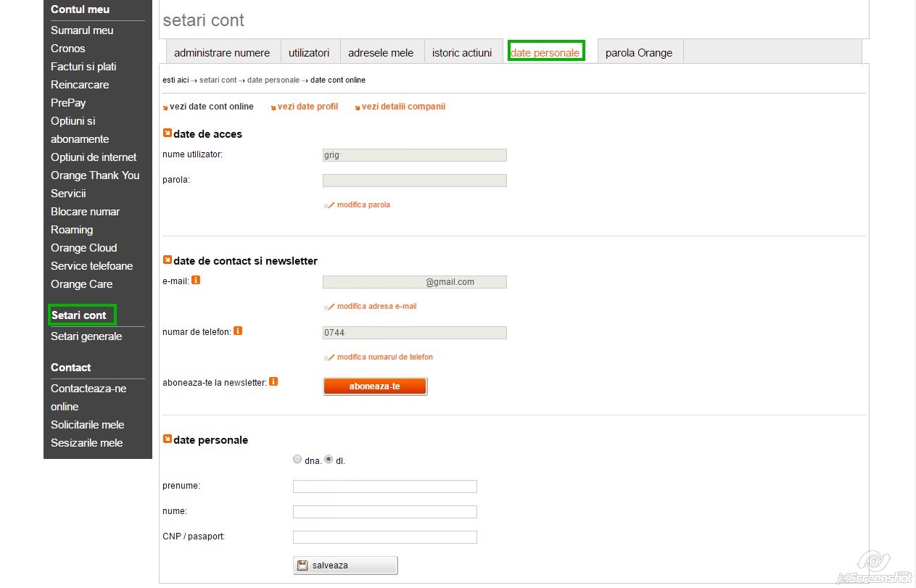Open Sumarul meu in the sidebar

[82, 30]
